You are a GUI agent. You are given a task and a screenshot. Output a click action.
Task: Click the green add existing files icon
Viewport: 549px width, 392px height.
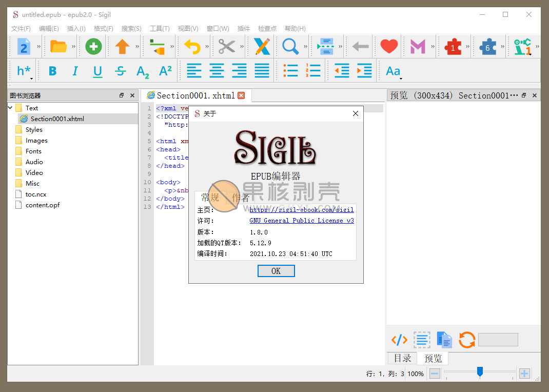point(93,46)
